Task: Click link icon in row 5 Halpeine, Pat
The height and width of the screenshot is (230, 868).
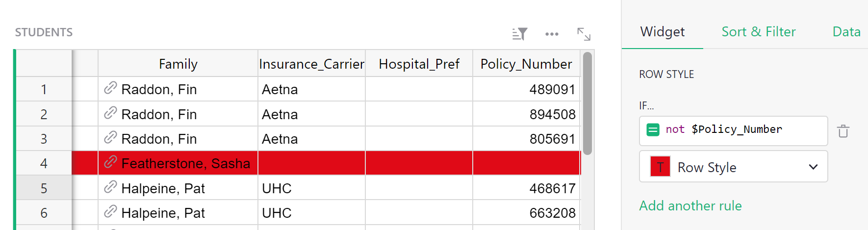Action: click(110, 187)
